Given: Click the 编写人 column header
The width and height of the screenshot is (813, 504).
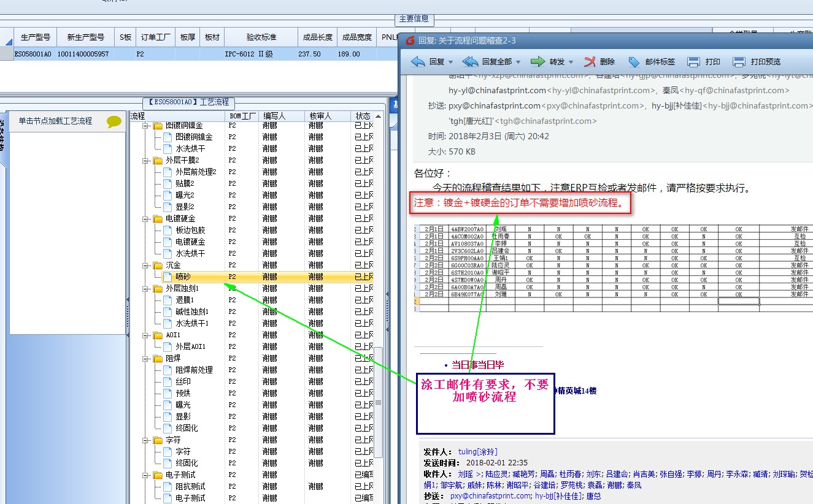Looking at the screenshot, I should click(x=282, y=116).
